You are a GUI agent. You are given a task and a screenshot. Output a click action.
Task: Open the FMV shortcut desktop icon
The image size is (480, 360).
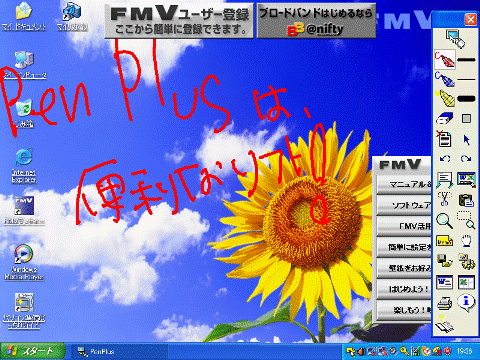[24, 210]
